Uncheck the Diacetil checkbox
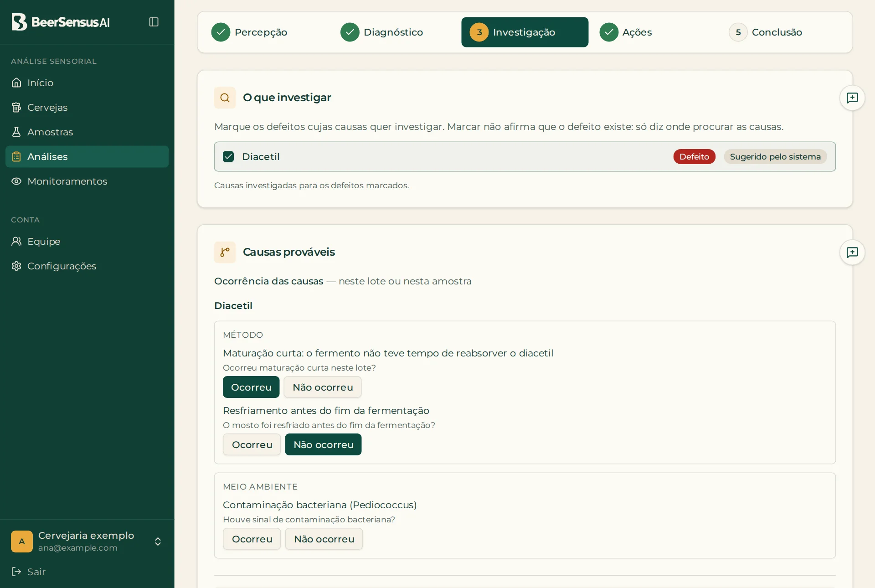875x588 pixels. 228,156
